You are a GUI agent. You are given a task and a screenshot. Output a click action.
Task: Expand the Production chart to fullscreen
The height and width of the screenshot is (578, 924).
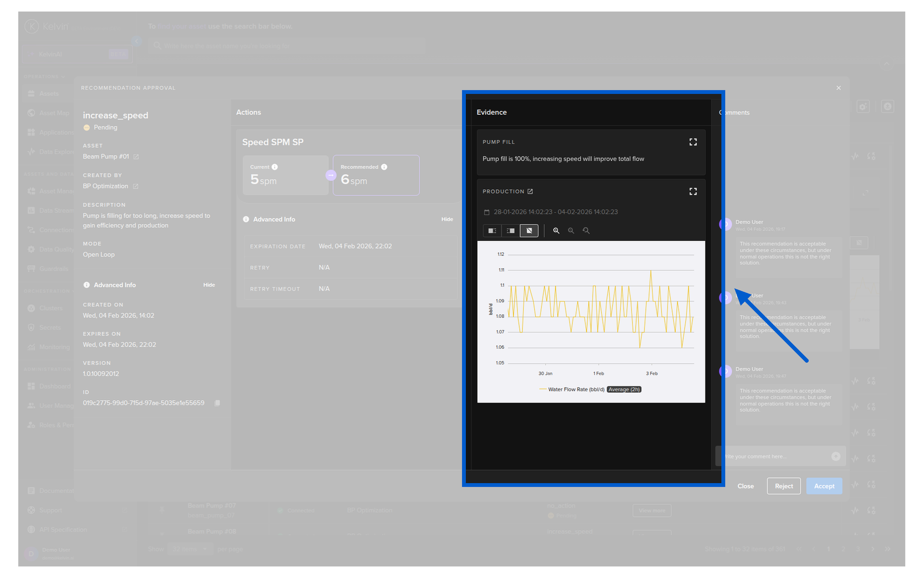coord(693,192)
